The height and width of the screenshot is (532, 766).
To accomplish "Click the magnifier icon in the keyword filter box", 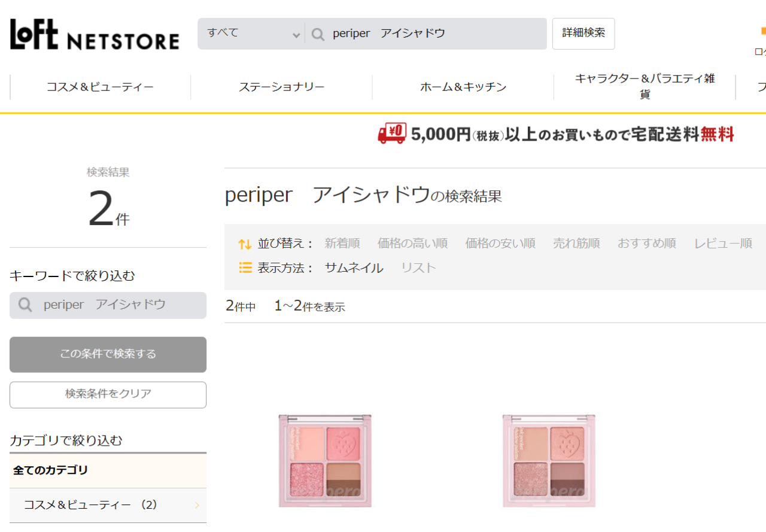I will 25,305.
